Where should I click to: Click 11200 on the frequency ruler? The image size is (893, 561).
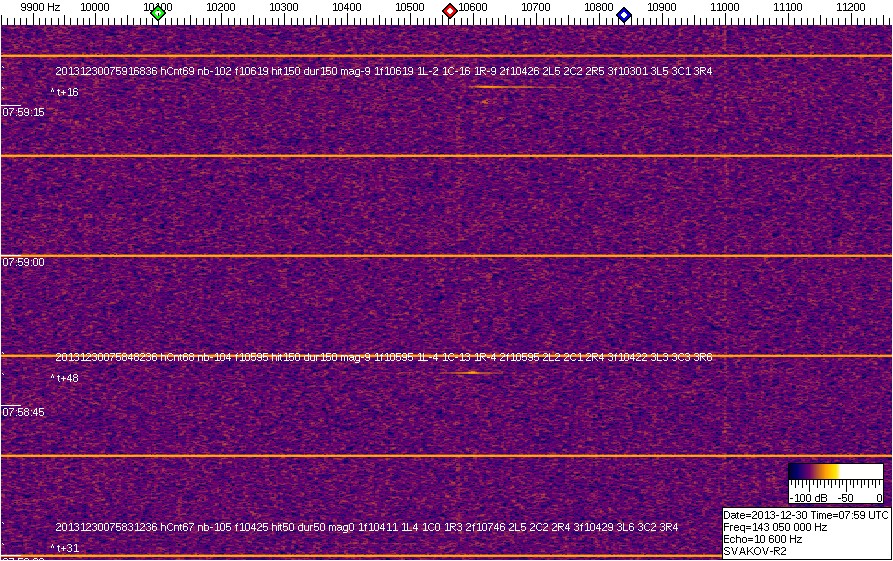click(x=851, y=7)
